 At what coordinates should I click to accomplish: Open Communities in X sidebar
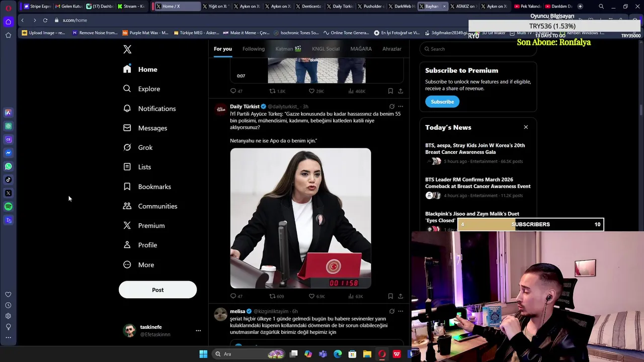tap(150, 206)
